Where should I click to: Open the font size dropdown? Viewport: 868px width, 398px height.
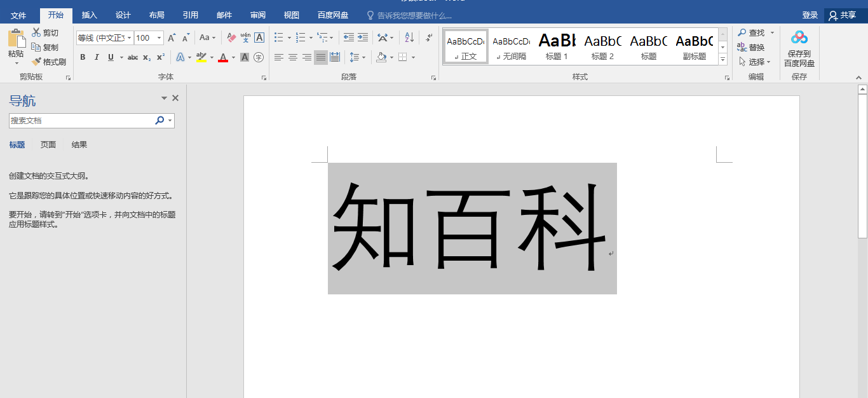[x=158, y=38]
